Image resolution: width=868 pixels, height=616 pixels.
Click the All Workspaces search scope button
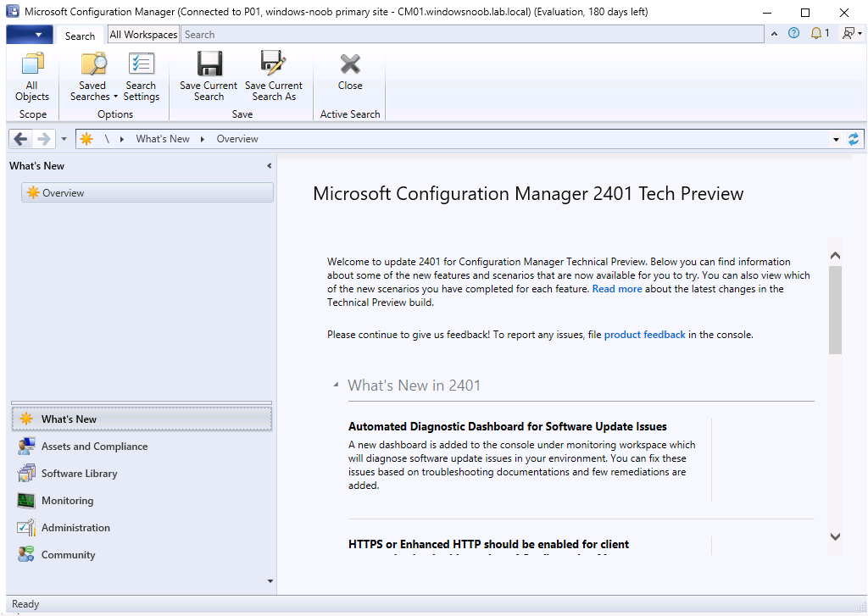pos(143,34)
